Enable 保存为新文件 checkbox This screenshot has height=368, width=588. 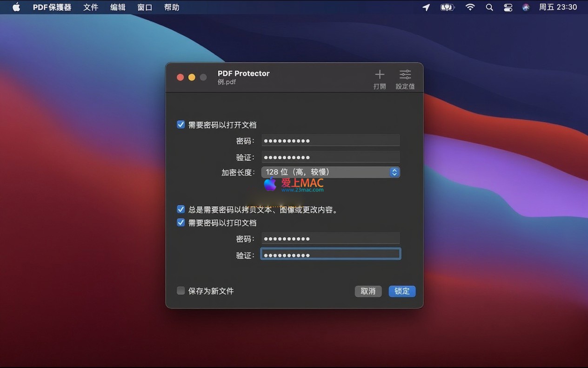[181, 291]
